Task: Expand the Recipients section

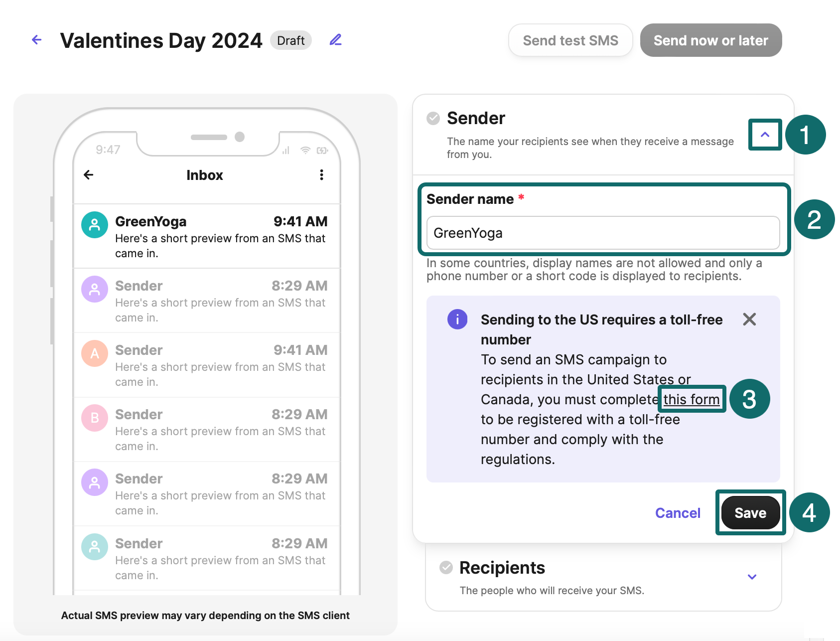Action: coord(752,577)
